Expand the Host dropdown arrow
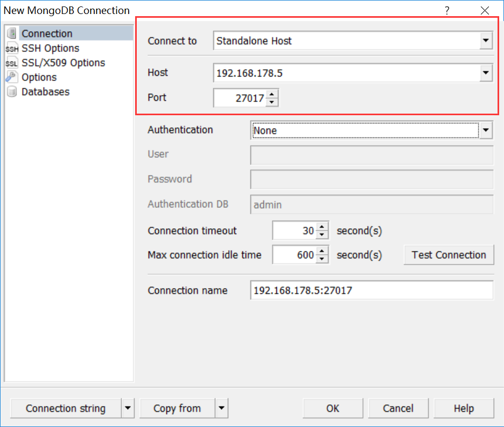Viewport: 504px width, 427px height. (486, 73)
